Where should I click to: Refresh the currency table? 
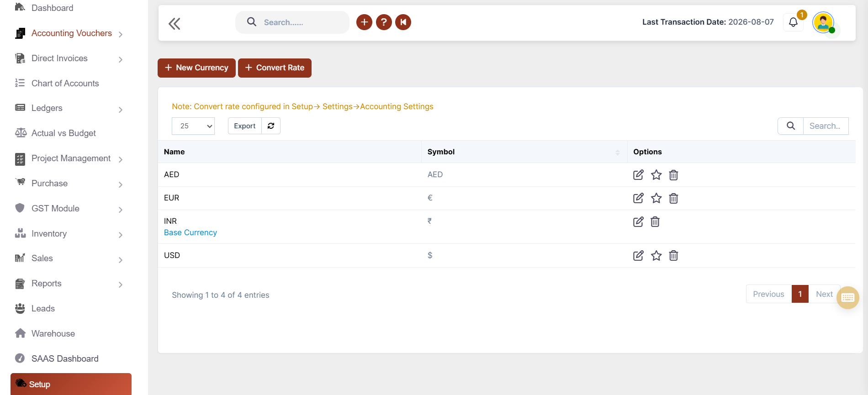click(x=271, y=126)
